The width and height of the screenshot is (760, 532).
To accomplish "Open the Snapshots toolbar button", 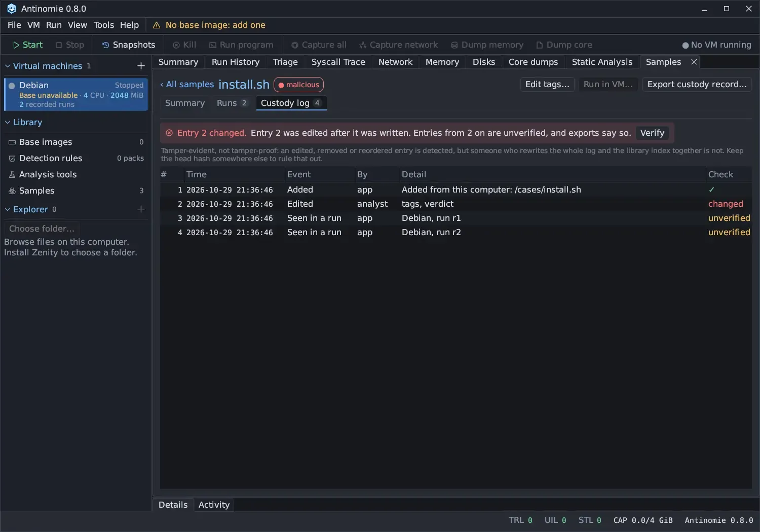I will pyautogui.click(x=129, y=45).
